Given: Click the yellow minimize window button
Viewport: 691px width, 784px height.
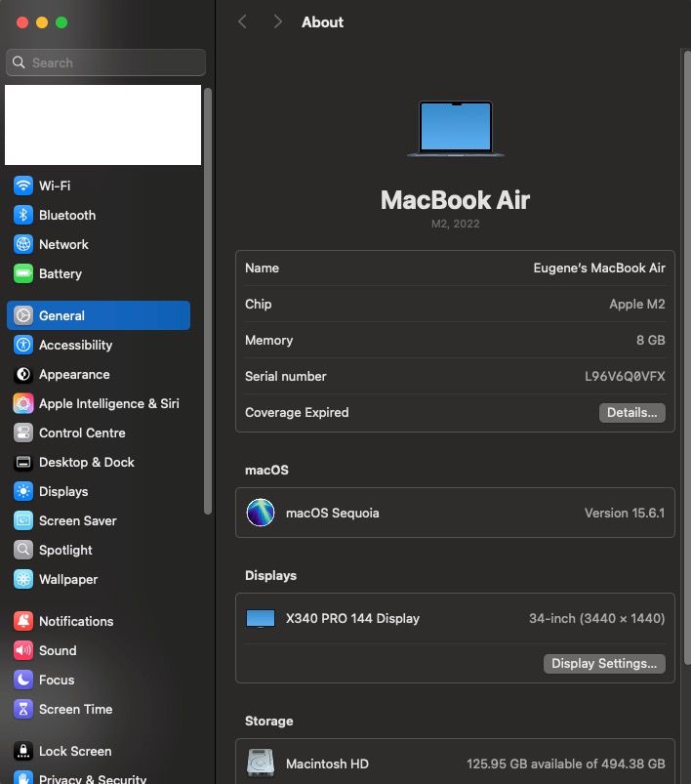Looking at the screenshot, I should coord(42,22).
